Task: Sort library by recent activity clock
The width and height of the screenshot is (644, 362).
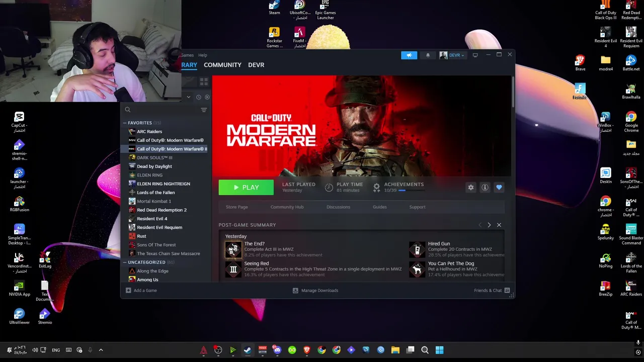Action: pyautogui.click(x=198, y=97)
